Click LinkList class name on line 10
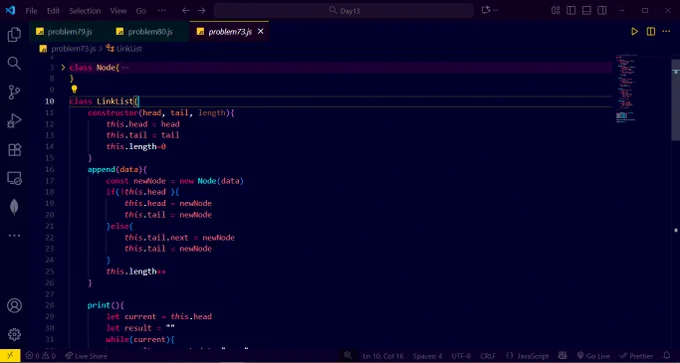Image resolution: width=680 pixels, height=363 pixels. point(114,101)
